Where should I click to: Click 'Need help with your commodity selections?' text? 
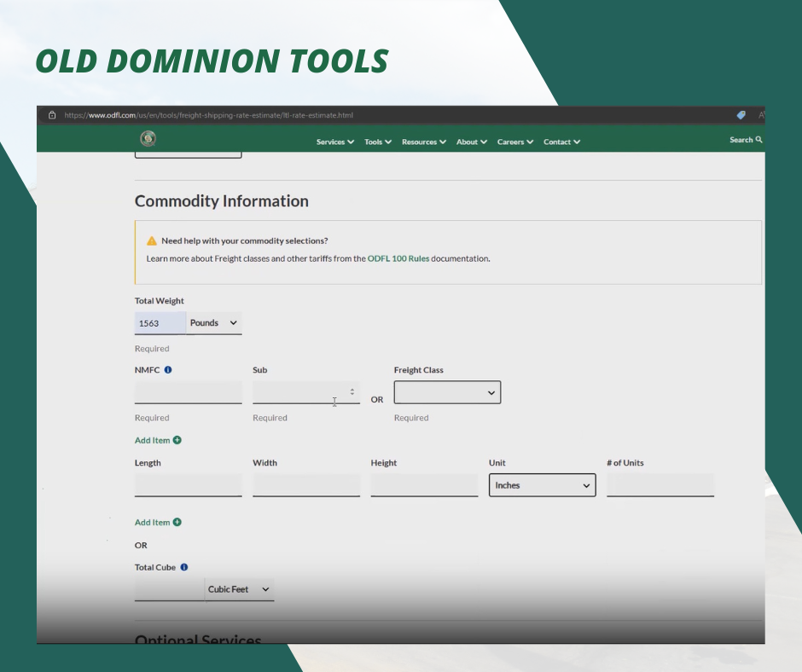245,240
